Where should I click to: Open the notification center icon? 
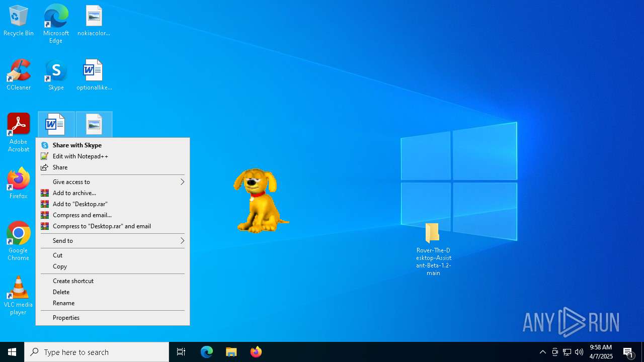(628, 352)
